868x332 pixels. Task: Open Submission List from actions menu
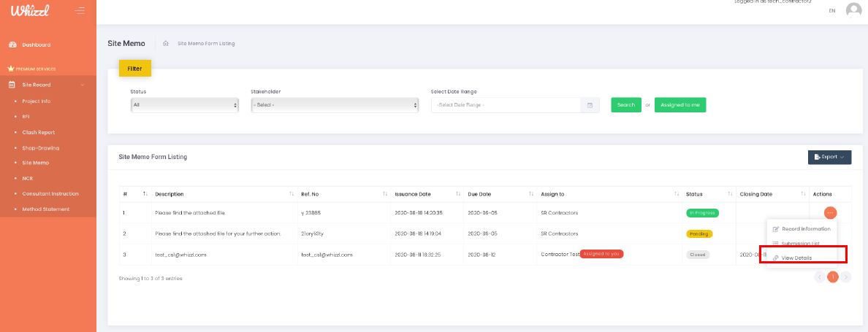pyautogui.click(x=801, y=243)
